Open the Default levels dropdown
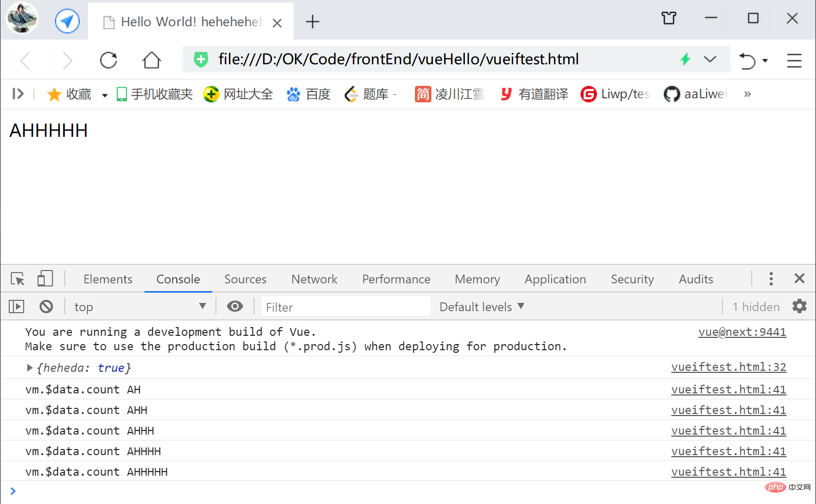Image resolution: width=816 pixels, height=504 pixels. coord(482,307)
